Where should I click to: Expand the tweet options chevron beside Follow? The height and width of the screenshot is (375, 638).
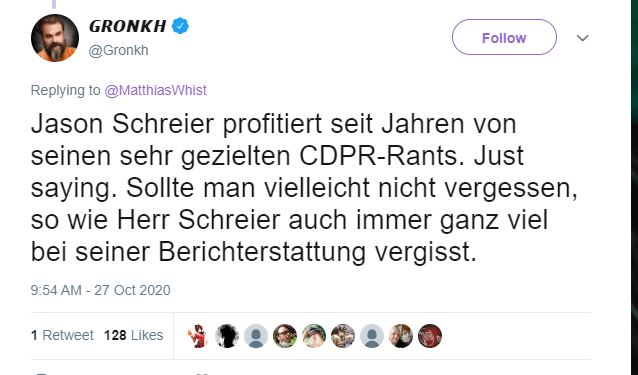tap(583, 38)
